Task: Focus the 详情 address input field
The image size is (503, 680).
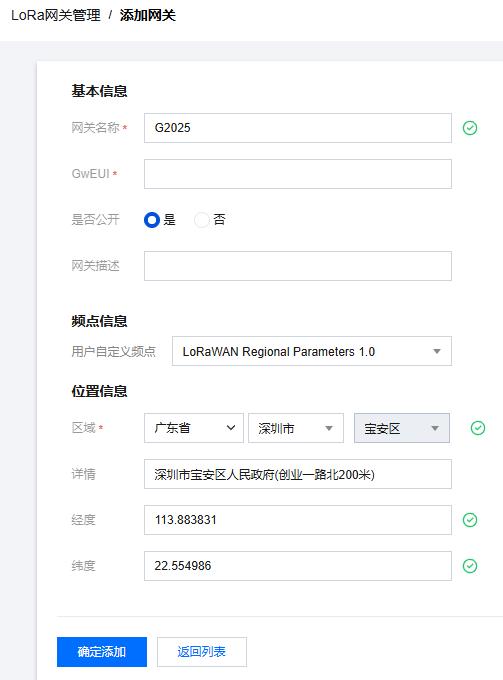Action: point(298,474)
